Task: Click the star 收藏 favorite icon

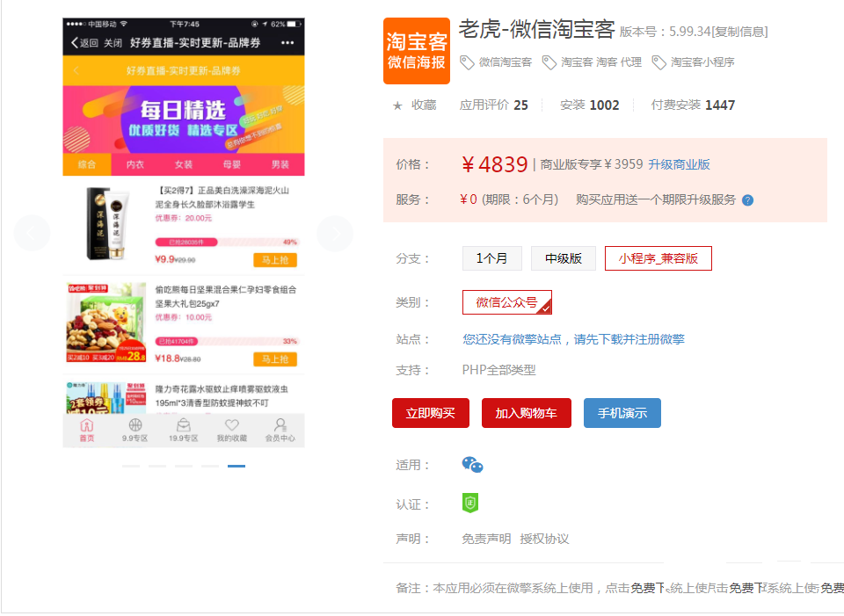Action: (x=397, y=105)
